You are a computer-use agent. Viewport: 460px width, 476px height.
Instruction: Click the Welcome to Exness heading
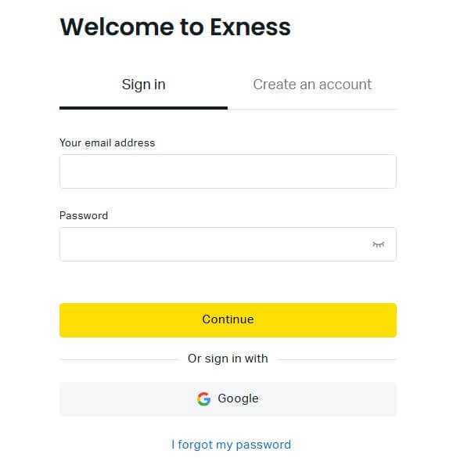pyautogui.click(x=175, y=27)
